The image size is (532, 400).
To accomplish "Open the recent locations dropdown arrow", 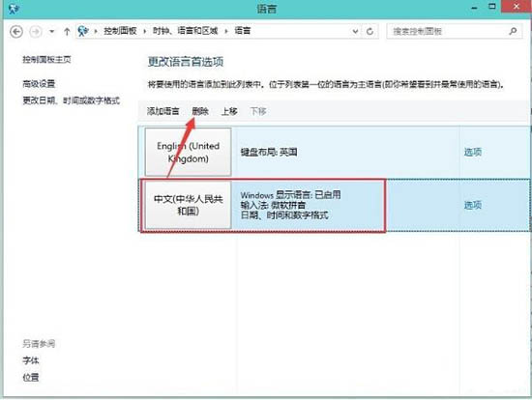I will click(x=51, y=32).
